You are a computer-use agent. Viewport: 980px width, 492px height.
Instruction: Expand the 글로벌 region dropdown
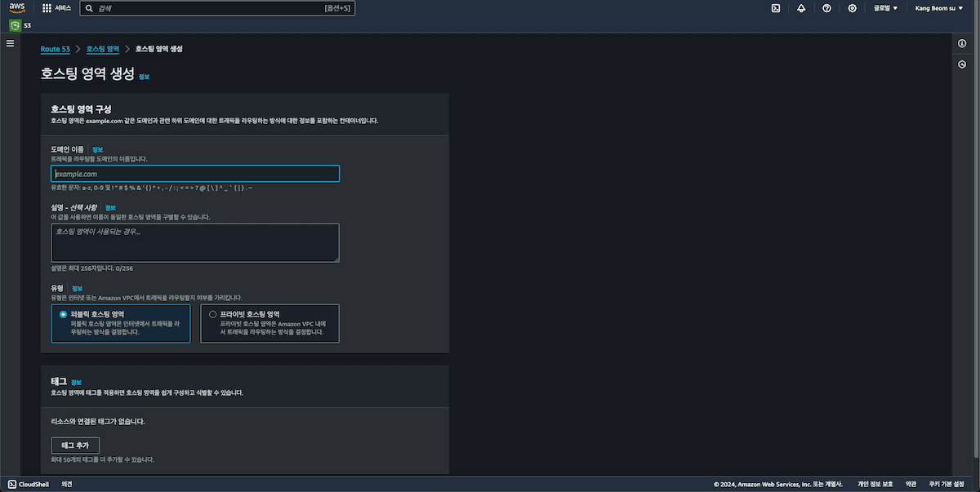click(x=885, y=8)
